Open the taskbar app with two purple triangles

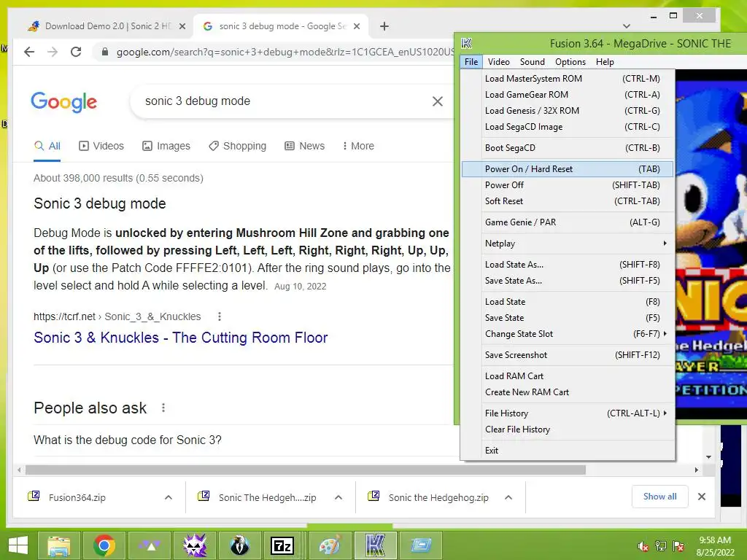click(x=149, y=545)
